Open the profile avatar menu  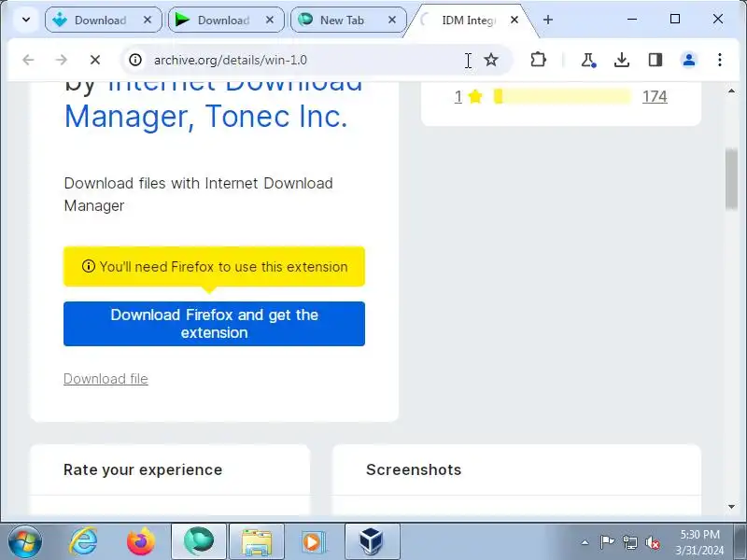click(689, 60)
